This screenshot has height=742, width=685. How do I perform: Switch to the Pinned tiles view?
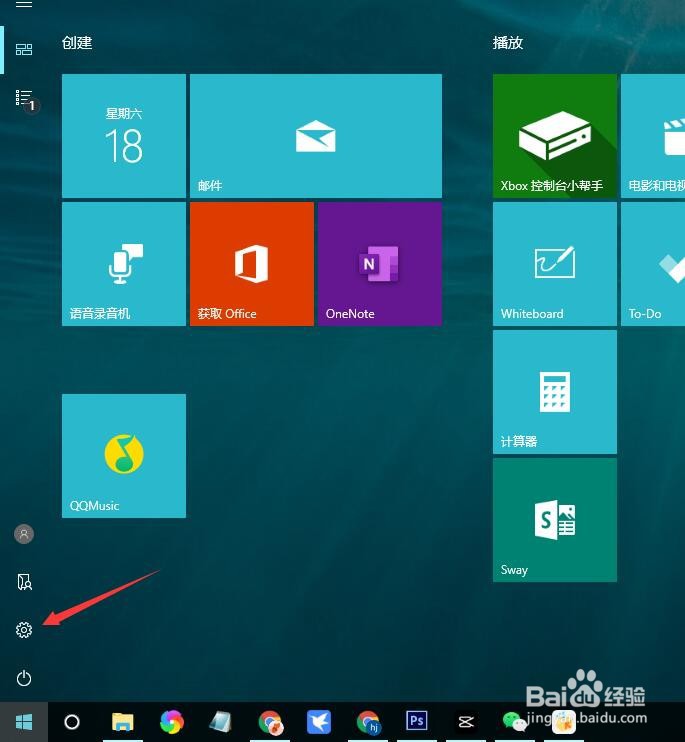point(24,50)
